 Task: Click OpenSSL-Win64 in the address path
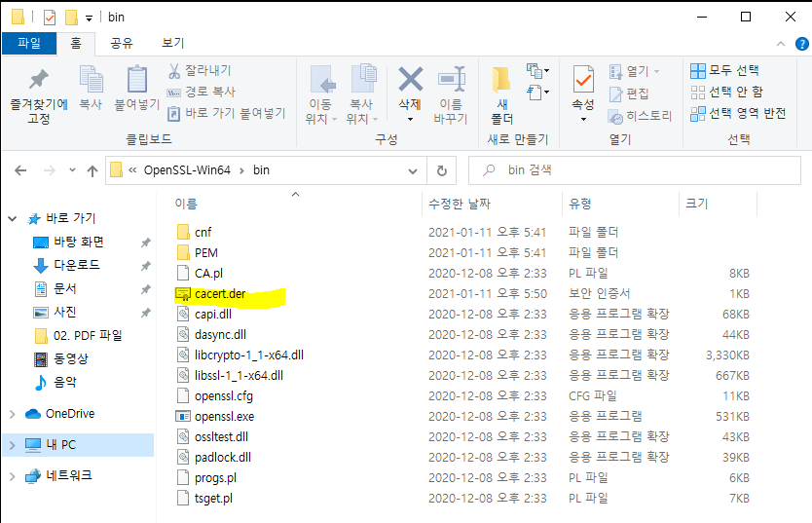tap(187, 170)
